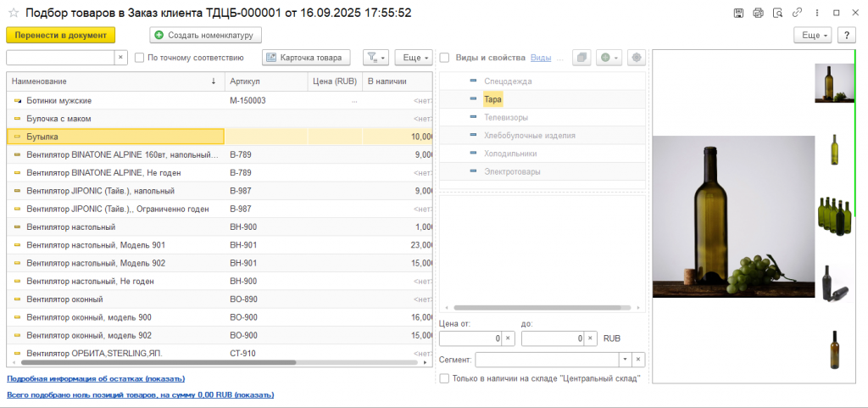The height and width of the screenshot is (408, 868).
Task: Select the single slim green bottle thumbnail
Action: point(834,149)
